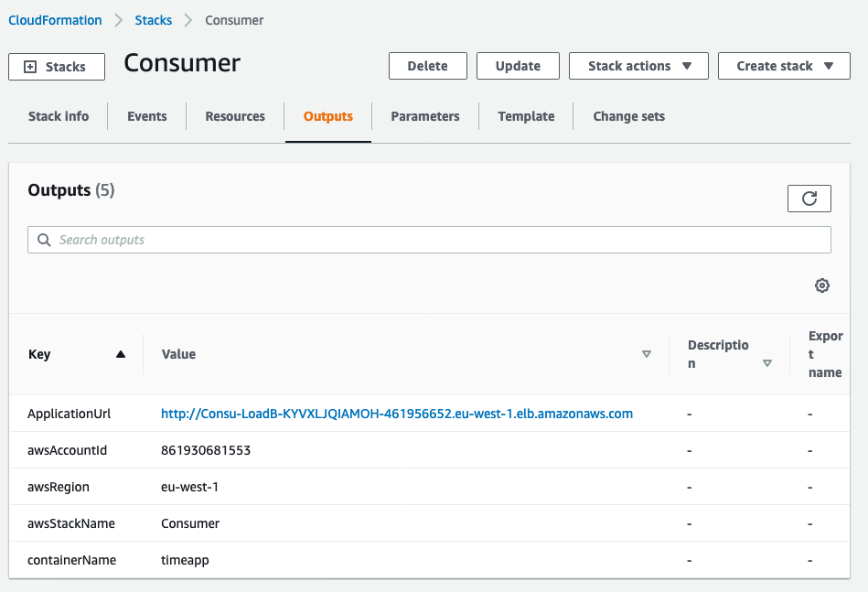Activate the Resources tab
The height and width of the screenshot is (592, 868).
click(234, 116)
